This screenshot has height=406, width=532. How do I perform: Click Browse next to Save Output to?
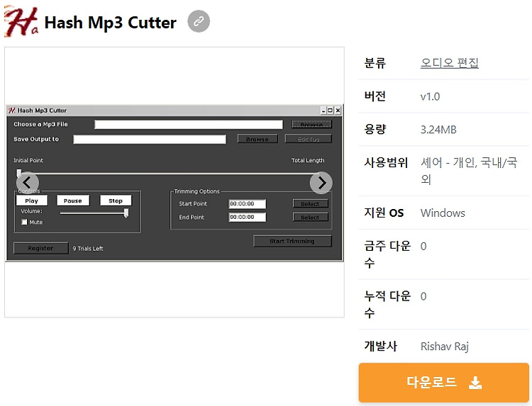tap(257, 139)
